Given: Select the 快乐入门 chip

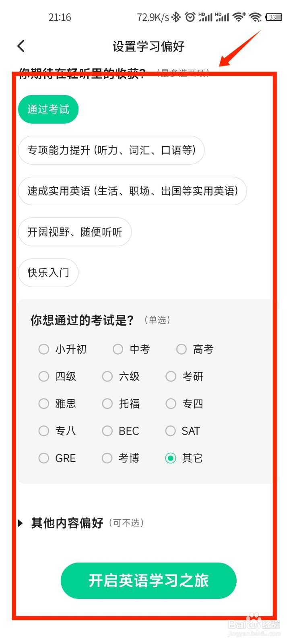Looking at the screenshot, I should (x=48, y=272).
